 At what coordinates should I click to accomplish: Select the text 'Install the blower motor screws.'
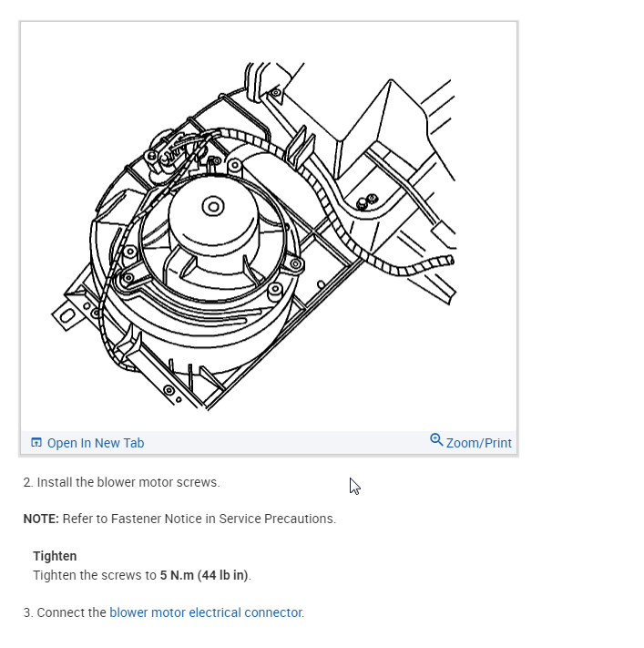coord(128,482)
